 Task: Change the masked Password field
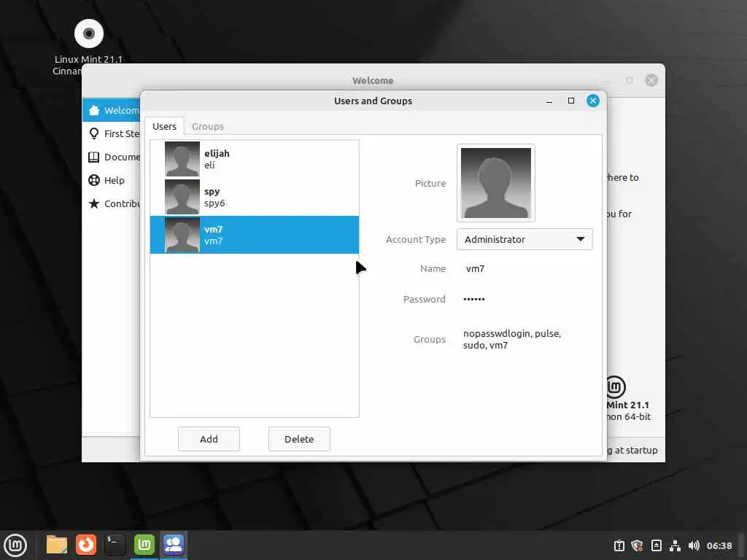point(474,300)
